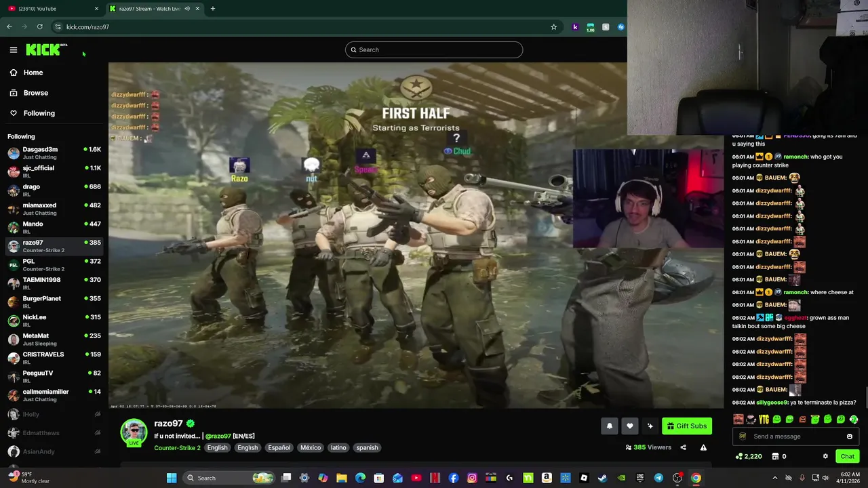Open PGL channel in Following list
Image resolution: width=868 pixels, height=488 pixels.
[x=54, y=264]
